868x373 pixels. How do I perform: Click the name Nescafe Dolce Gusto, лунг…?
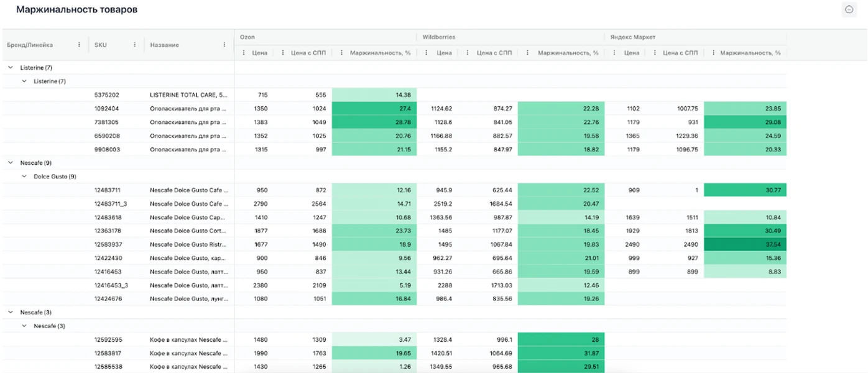click(189, 299)
